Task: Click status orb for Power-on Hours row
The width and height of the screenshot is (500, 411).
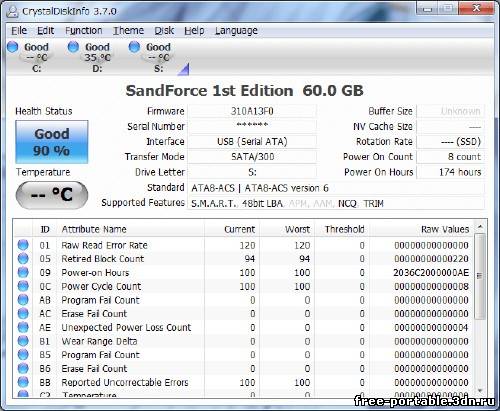Action: (23, 272)
